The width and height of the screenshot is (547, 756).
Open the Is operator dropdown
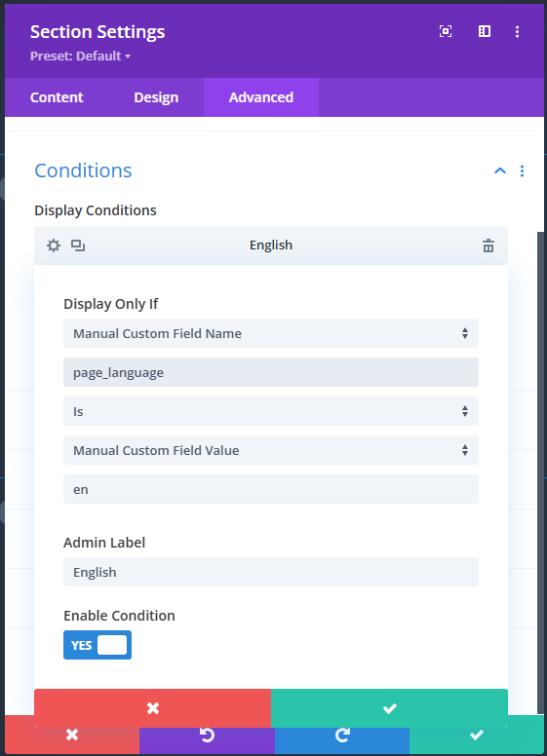coord(271,411)
